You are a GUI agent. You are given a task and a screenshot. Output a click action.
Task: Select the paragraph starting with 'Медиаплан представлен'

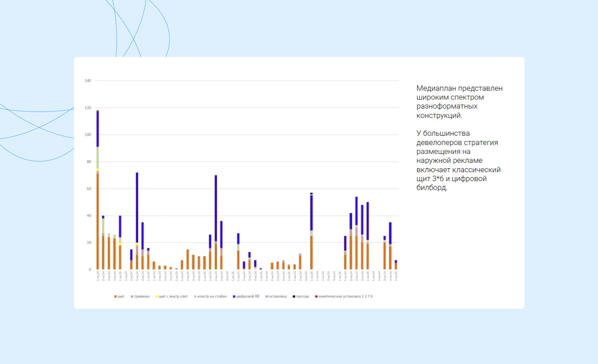(x=459, y=102)
